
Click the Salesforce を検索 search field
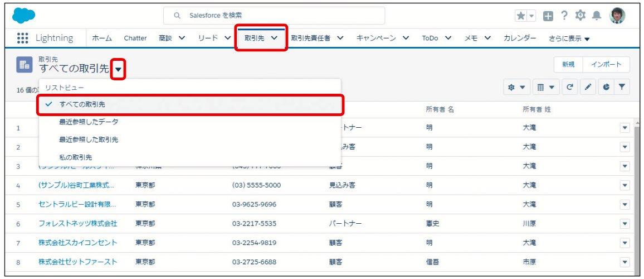pyautogui.click(x=274, y=16)
